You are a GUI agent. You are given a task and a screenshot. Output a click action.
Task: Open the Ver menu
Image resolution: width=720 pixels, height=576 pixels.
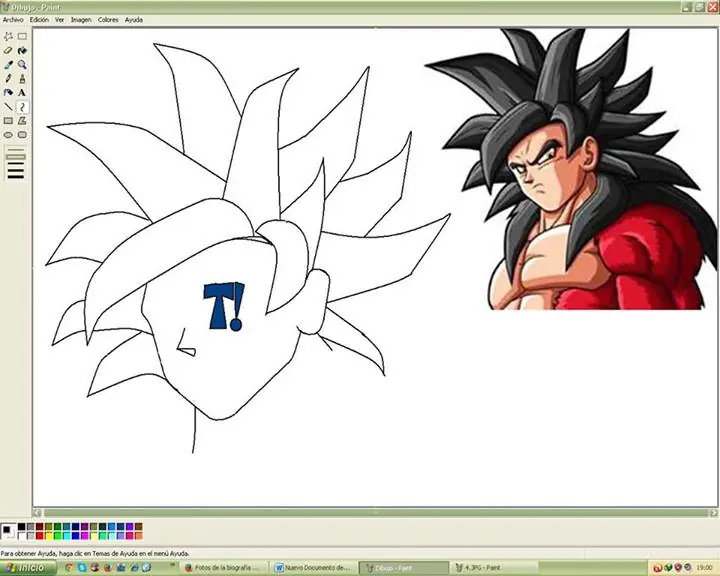click(x=60, y=20)
